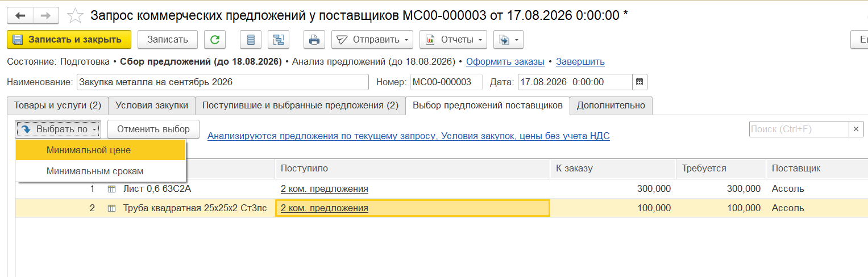Viewport: 868px width, 277px height.
Task: Click the printer icon
Action: point(314,40)
